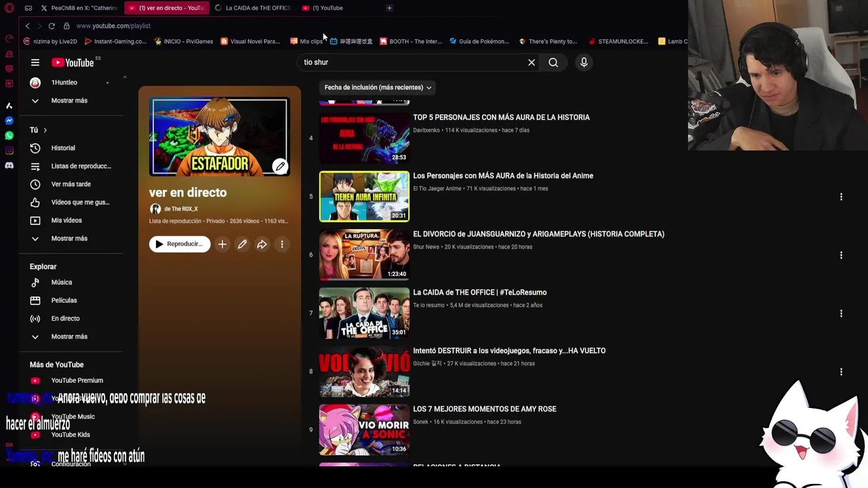
Task: Switch to ver en directo YouTube tab
Action: click(167, 8)
